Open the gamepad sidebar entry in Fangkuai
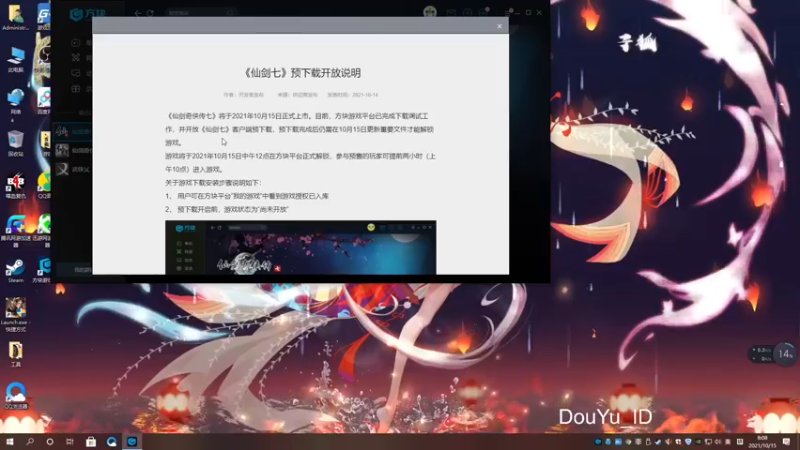The height and width of the screenshot is (450, 800). pyautogui.click(x=76, y=43)
